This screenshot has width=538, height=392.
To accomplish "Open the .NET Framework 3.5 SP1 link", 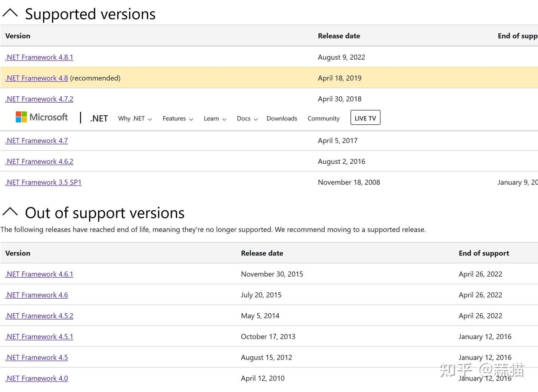I will (43, 182).
